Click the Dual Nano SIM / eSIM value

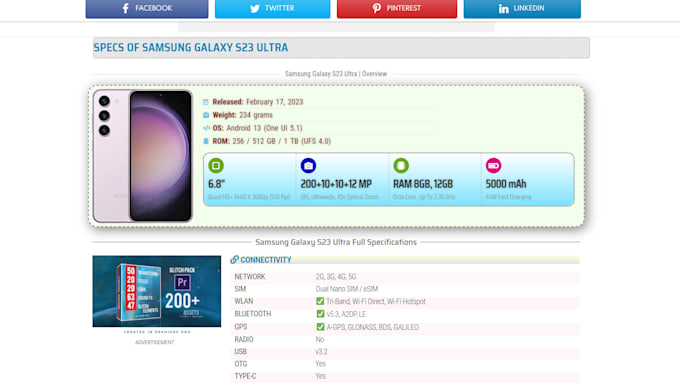347,289
